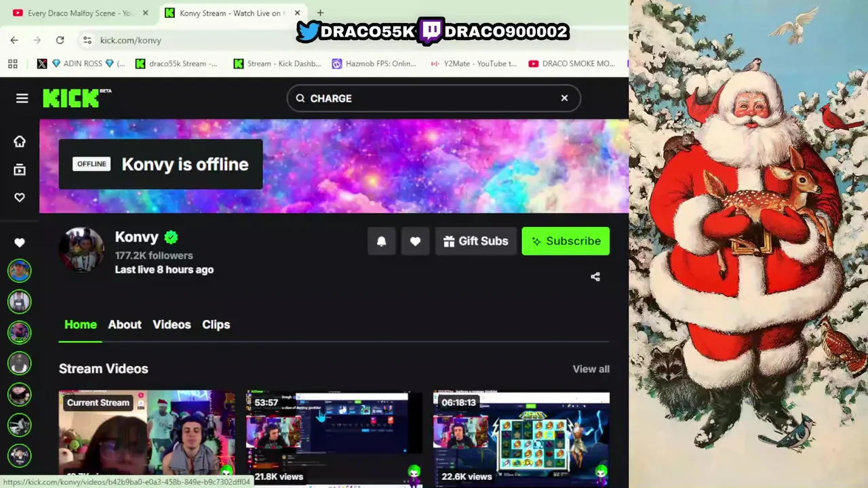Open sixth followed channel avatar in sidebar
Viewport: 868px width, 488px height.
(20, 425)
